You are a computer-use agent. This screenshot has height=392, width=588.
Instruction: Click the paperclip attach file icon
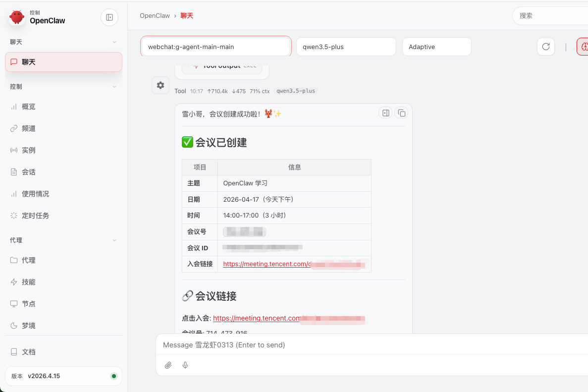[x=168, y=365]
